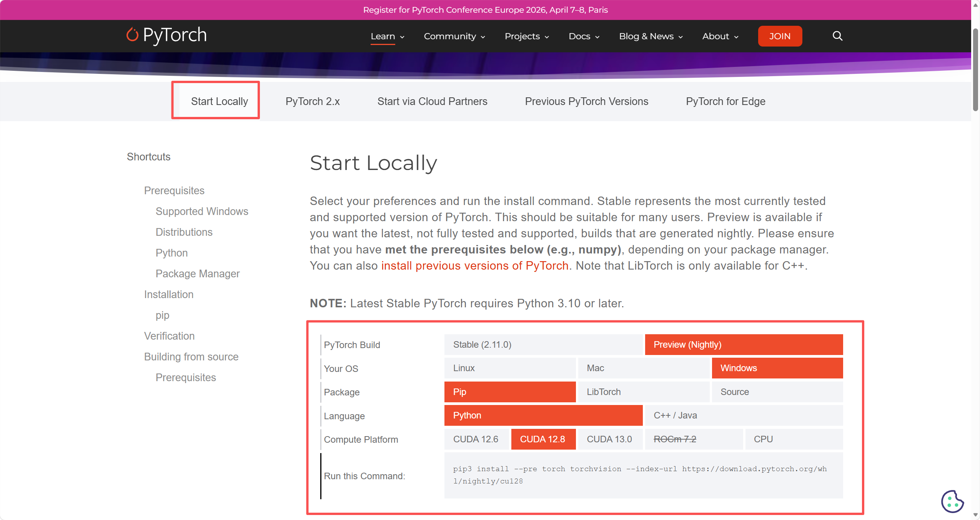Follow install previous versions of PyTorch link
This screenshot has height=520, width=980.
tap(474, 266)
